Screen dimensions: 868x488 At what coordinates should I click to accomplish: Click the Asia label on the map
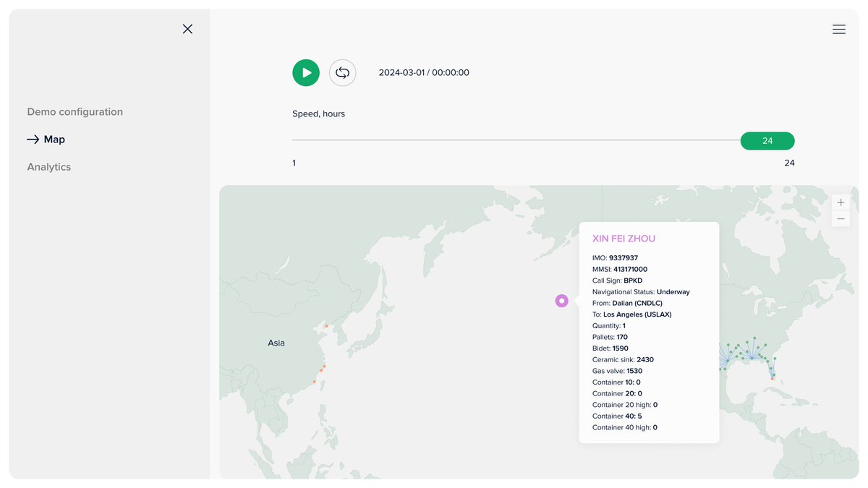[x=276, y=343]
